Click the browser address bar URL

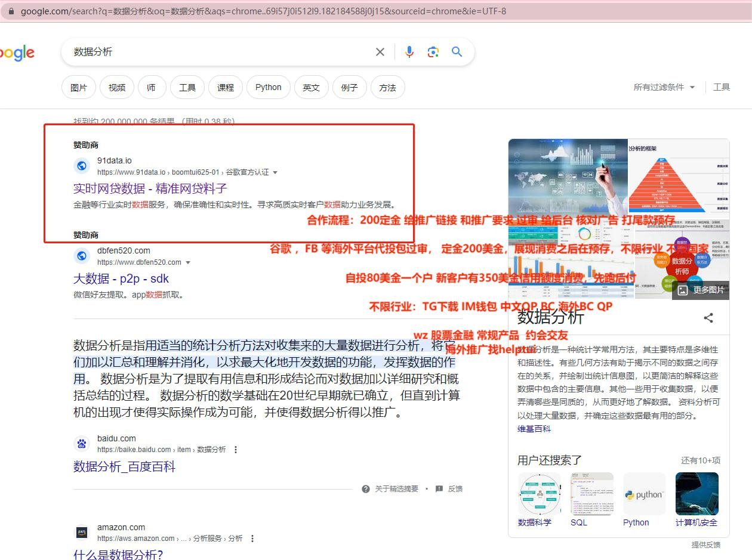tap(263, 11)
